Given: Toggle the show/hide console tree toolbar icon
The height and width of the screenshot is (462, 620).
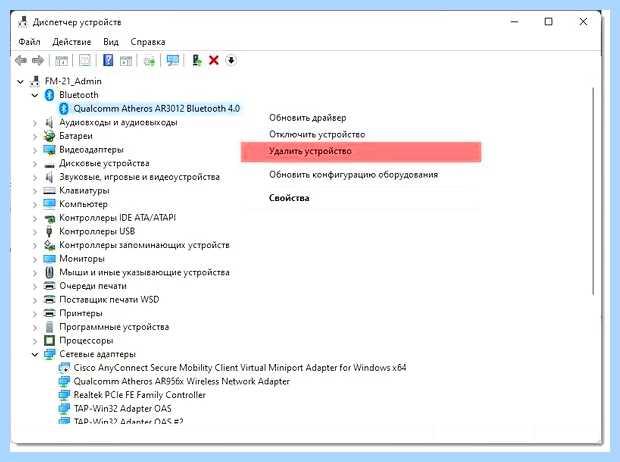Looking at the screenshot, I should click(61, 61).
